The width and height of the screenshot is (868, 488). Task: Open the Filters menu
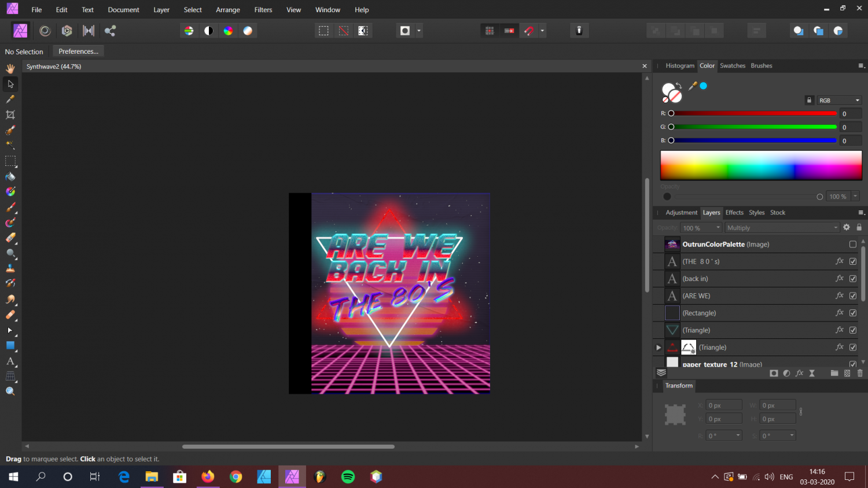[x=263, y=9]
